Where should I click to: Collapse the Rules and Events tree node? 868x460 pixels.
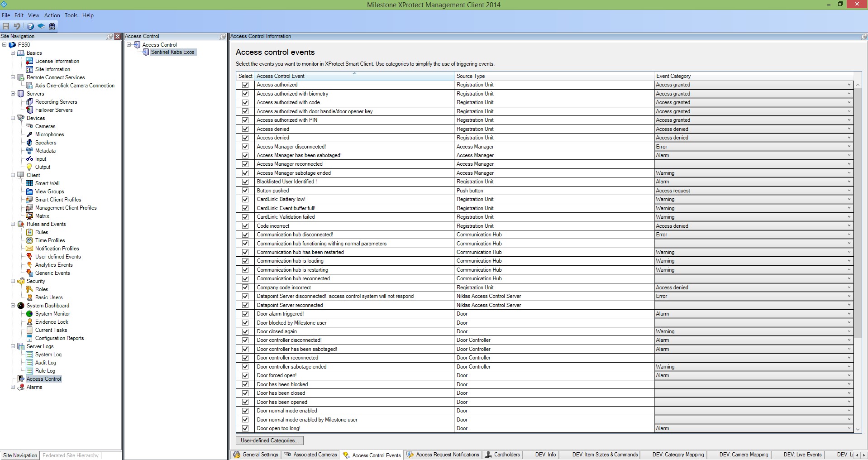[13, 224]
